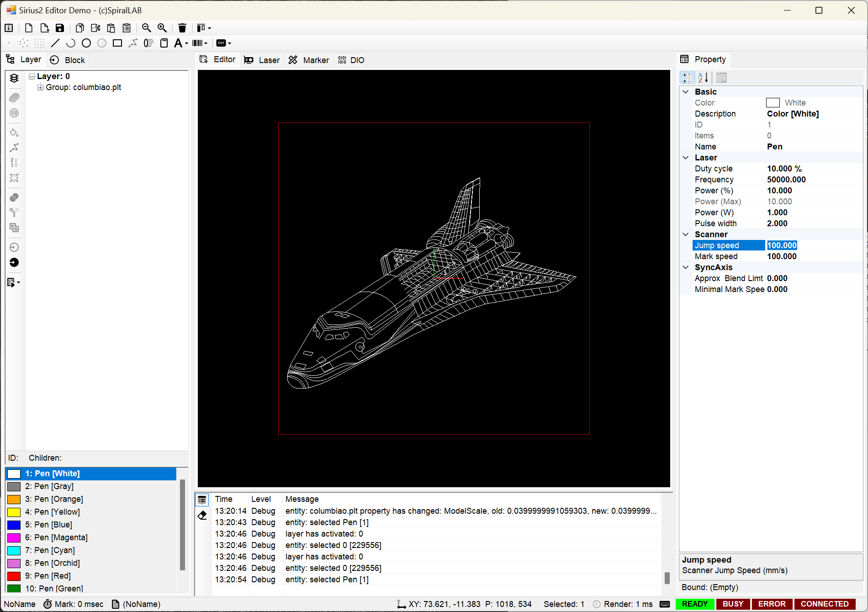Viewport: 868px width, 612px height.
Task: Select the Rectangle drawing tool
Action: 117,43
